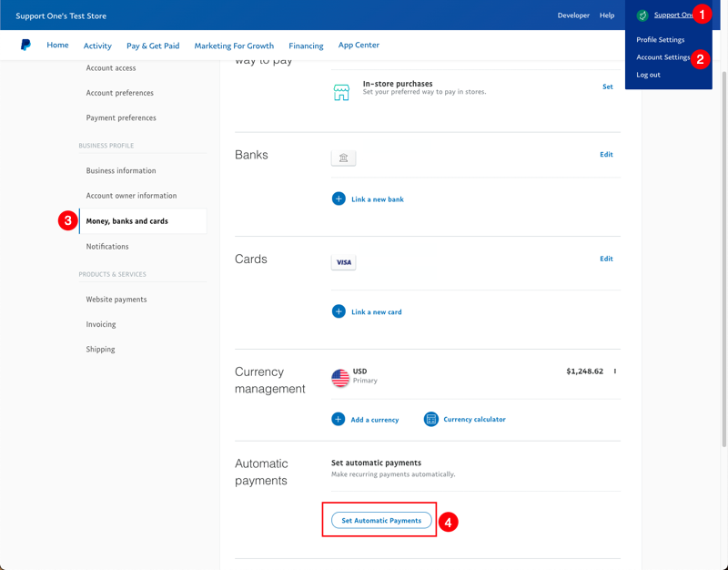Screen dimensions: 728x570
Task: Open Shipping in sidebar
Action: click(x=100, y=350)
